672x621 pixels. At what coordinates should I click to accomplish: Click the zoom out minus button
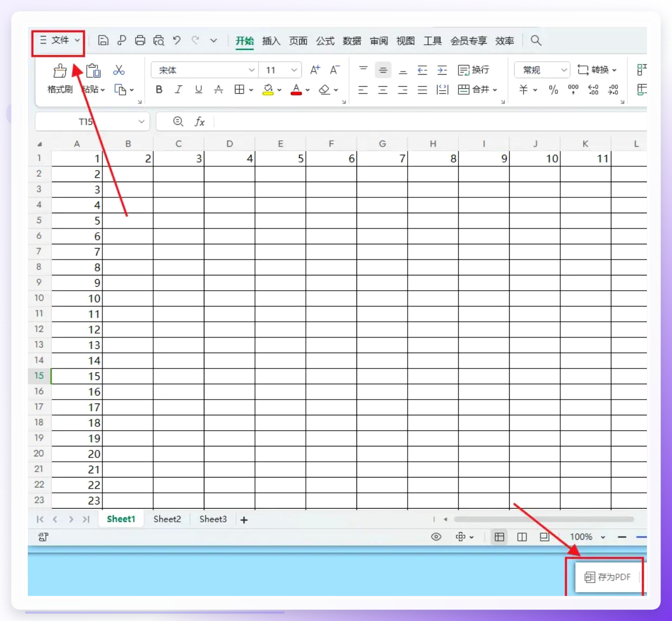coord(622,537)
